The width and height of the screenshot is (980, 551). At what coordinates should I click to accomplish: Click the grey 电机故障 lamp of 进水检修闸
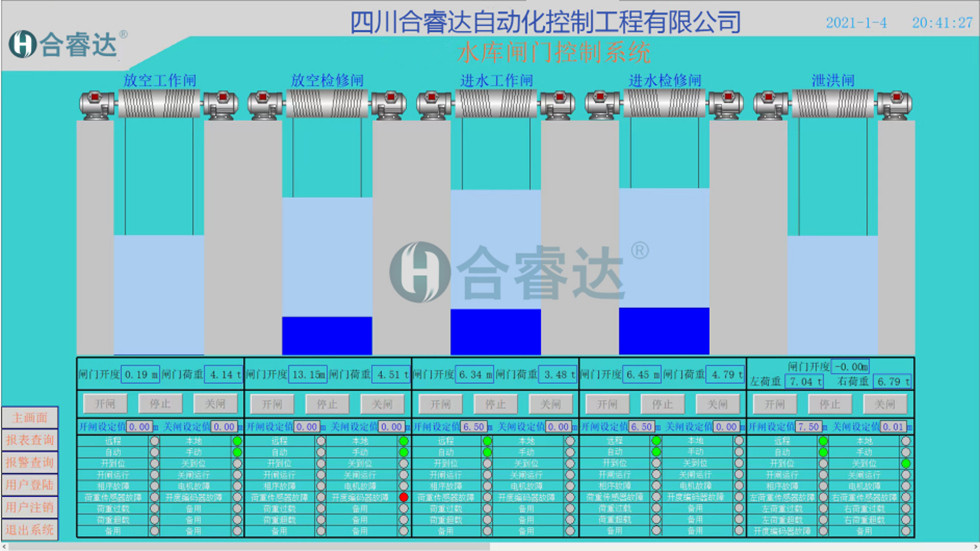pos(739,486)
